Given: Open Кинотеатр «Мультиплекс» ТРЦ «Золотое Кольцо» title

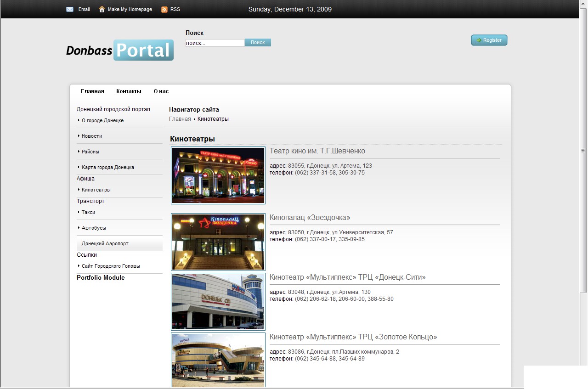Looking at the screenshot, I should coord(353,337).
